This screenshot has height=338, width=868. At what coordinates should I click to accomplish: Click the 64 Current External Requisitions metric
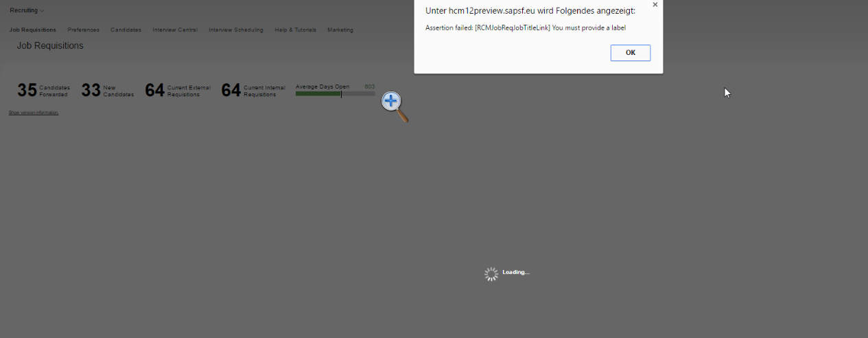(x=178, y=91)
